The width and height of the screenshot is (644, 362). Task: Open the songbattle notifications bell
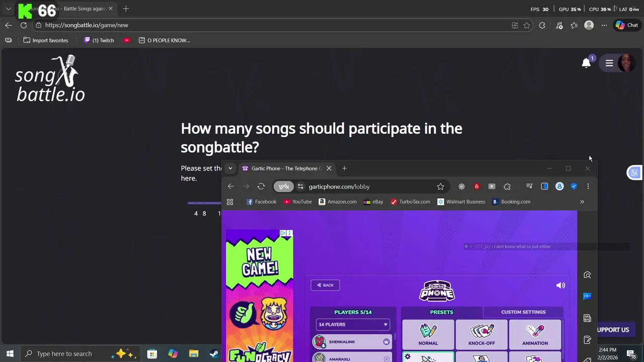586,63
